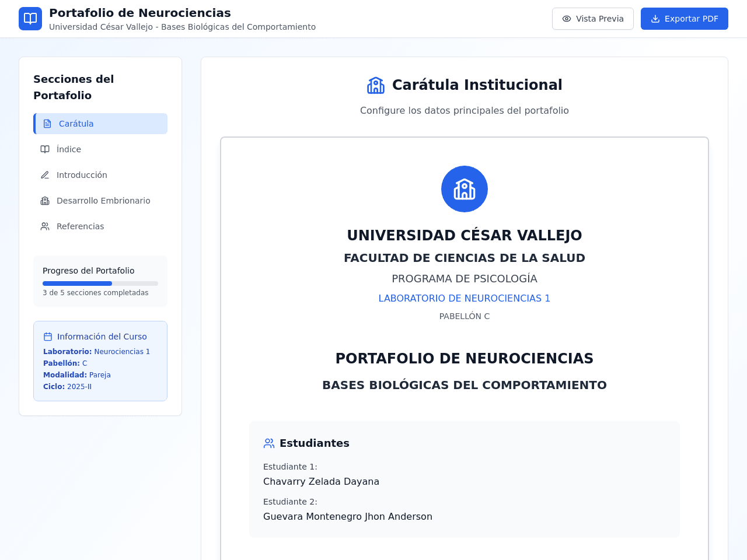Viewport: 747px width, 560px height.
Task: Click the Estudiante 1 label
Action: click(x=290, y=467)
